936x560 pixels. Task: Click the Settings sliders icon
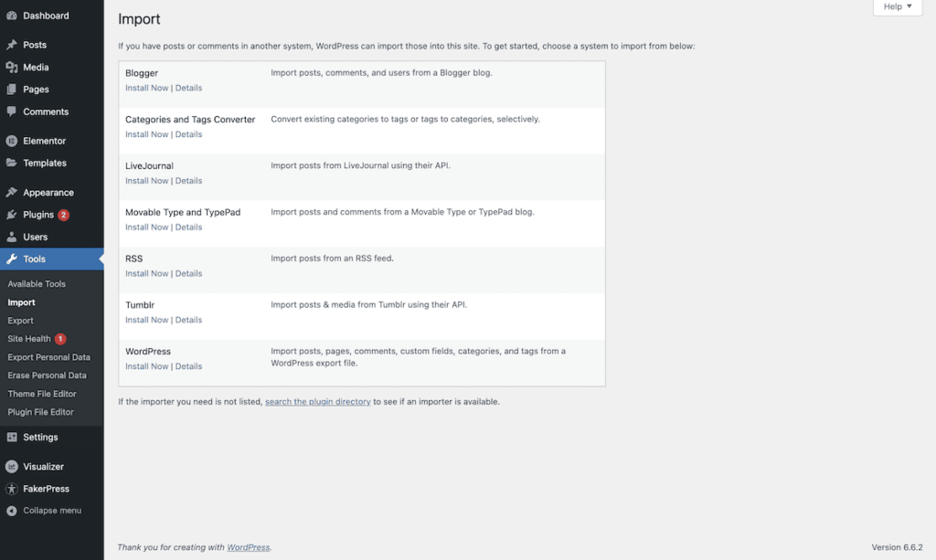tap(12, 438)
